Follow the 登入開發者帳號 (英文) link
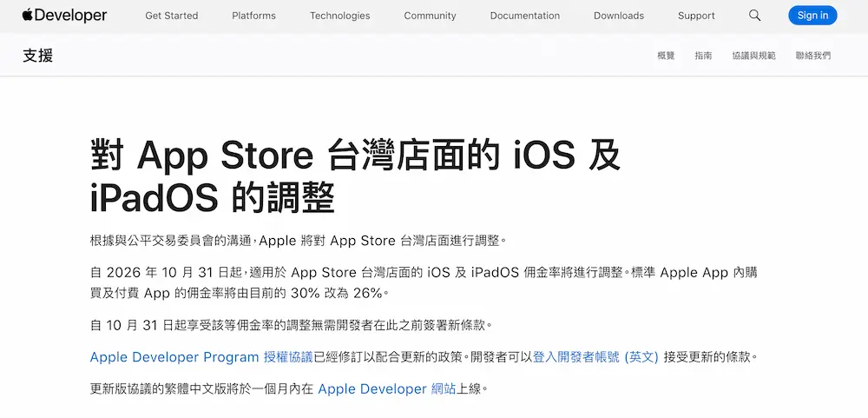The width and height of the screenshot is (868, 418). point(595,357)
